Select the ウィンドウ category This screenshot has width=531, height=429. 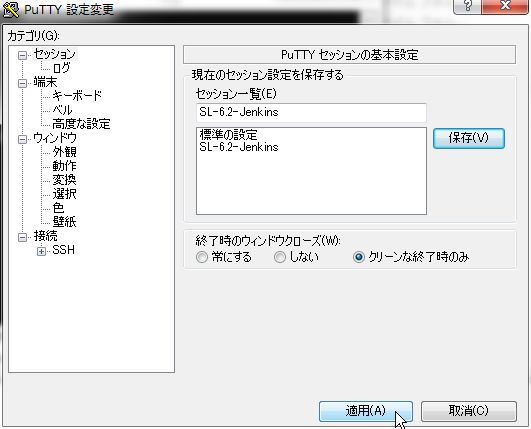pos(55,138)
